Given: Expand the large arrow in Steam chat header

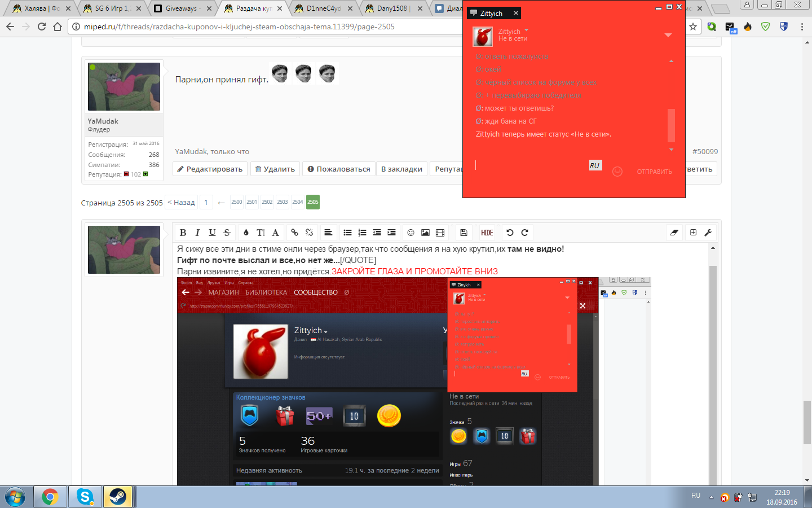Looking at the screenshot, I should (x=668, y=36).
